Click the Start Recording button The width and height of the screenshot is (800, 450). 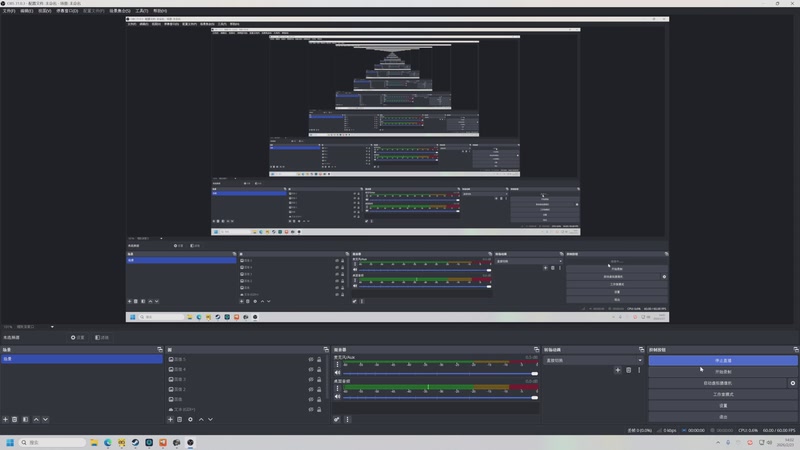(x=723, y=372)
